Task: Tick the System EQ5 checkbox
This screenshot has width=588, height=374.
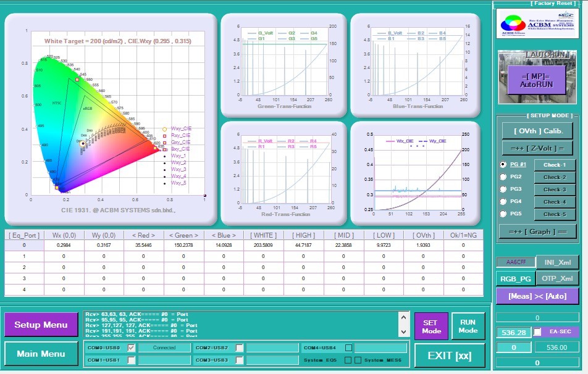Action: 348,360
